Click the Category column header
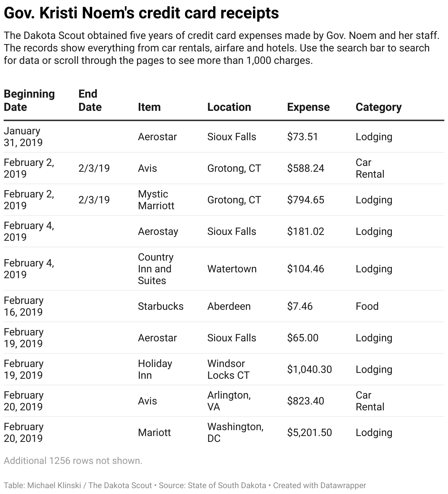 379,107
